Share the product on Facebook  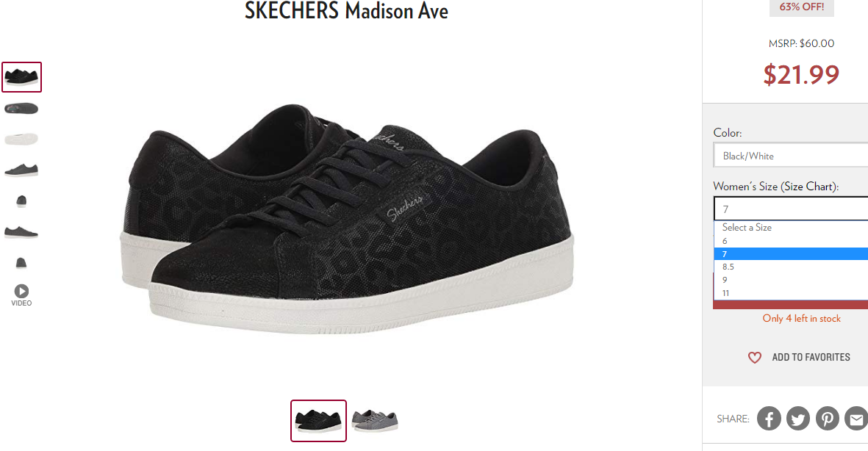tap(769, 419)
